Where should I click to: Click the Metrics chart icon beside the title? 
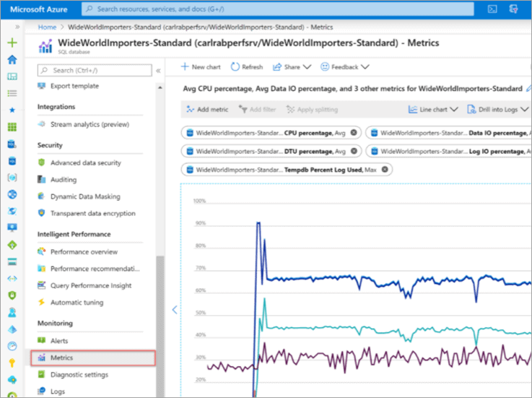pyautogui.click(x=45, y=46)
